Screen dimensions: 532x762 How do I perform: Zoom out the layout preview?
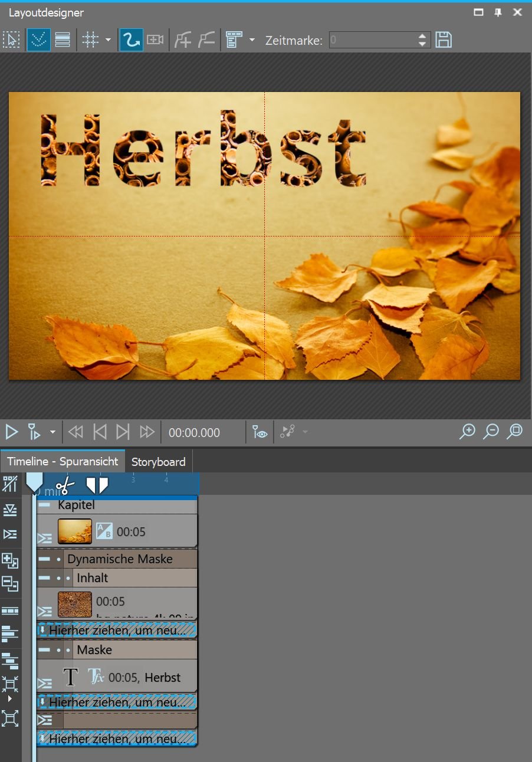coord(491,432)
